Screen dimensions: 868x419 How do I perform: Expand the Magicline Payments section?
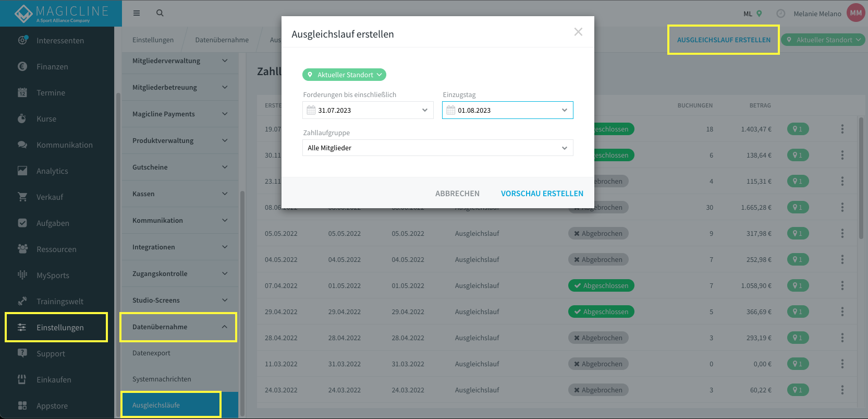(180, 114)
